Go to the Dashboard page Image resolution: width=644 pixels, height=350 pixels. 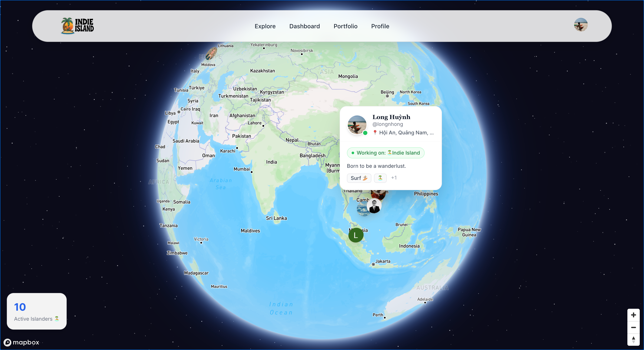[x=305, y=26]
